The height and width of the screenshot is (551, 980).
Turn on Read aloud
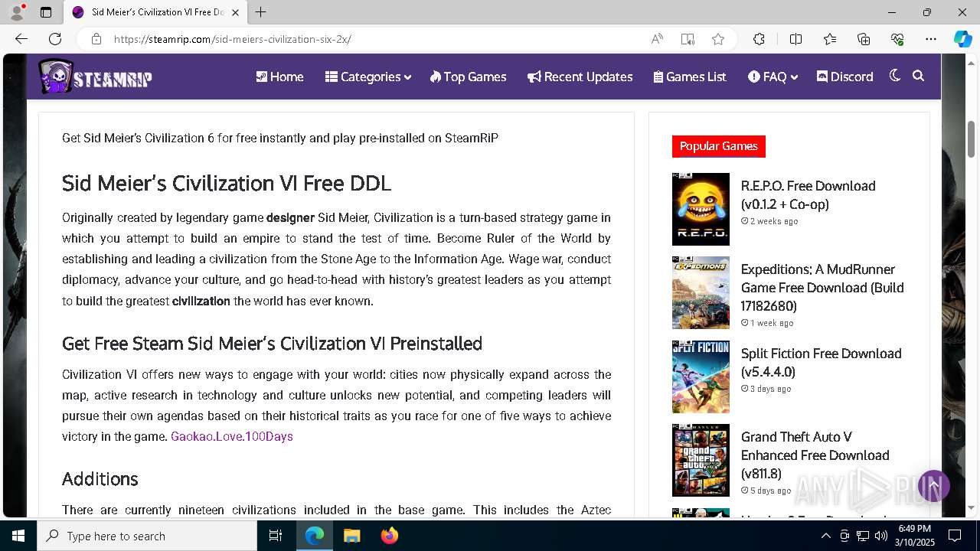(657, 39)
